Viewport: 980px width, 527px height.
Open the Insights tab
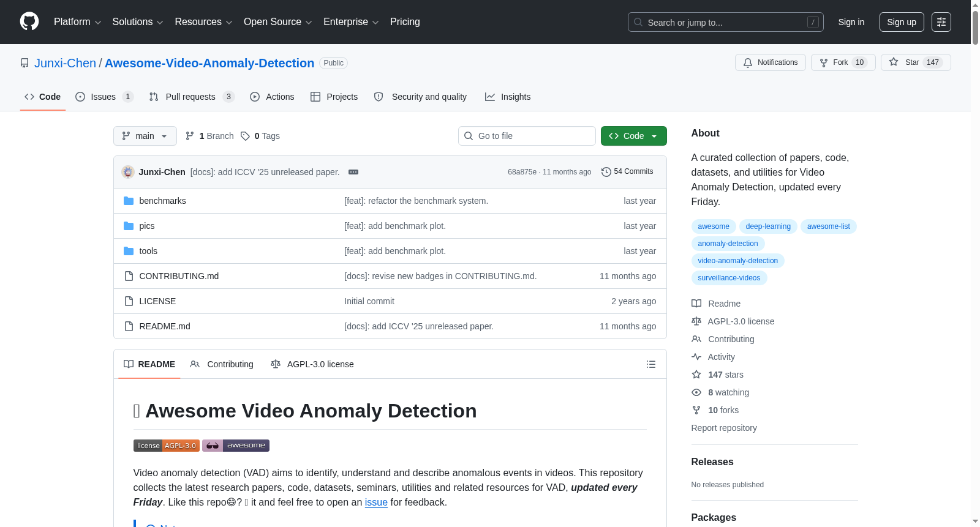point(508,97)
